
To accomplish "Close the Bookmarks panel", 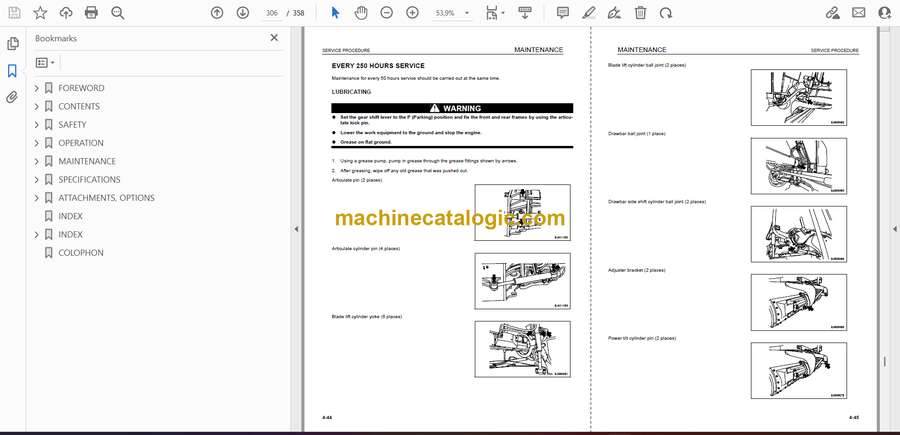I will [x=274, y=38].
